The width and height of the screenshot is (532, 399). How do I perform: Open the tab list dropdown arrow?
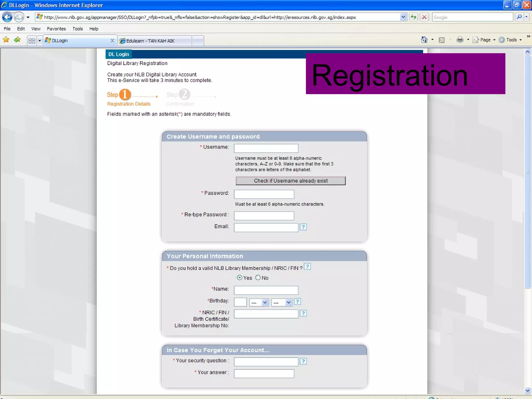tap(40, 41)
